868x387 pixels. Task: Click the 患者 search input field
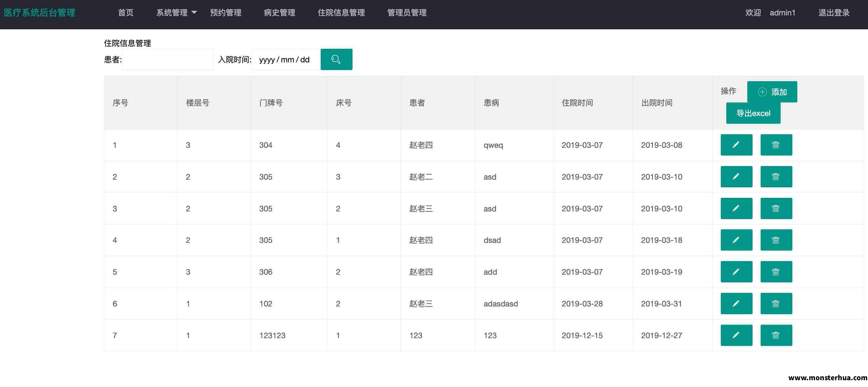pyautogui.click(x=168, y=59)
